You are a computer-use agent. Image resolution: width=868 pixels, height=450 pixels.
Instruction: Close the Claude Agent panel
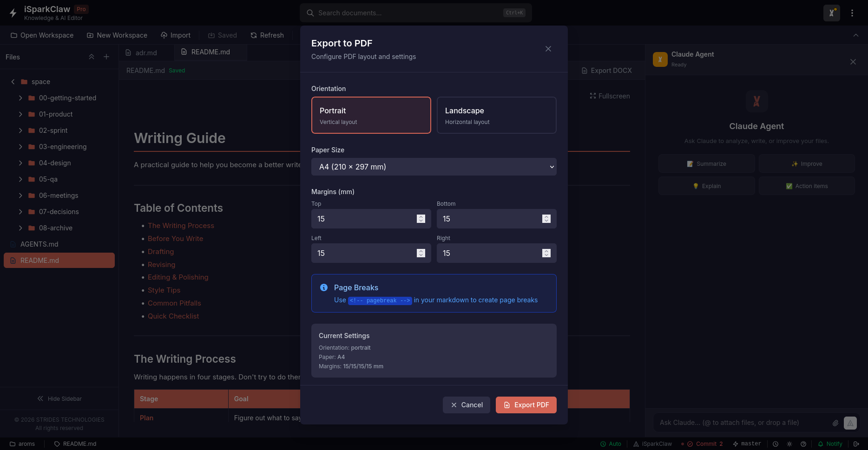[853, 62]
